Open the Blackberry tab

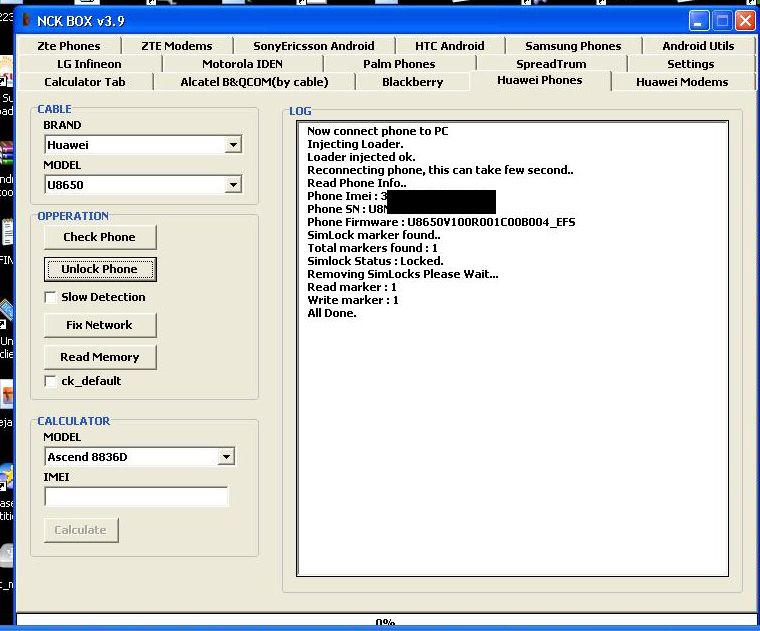412,82
